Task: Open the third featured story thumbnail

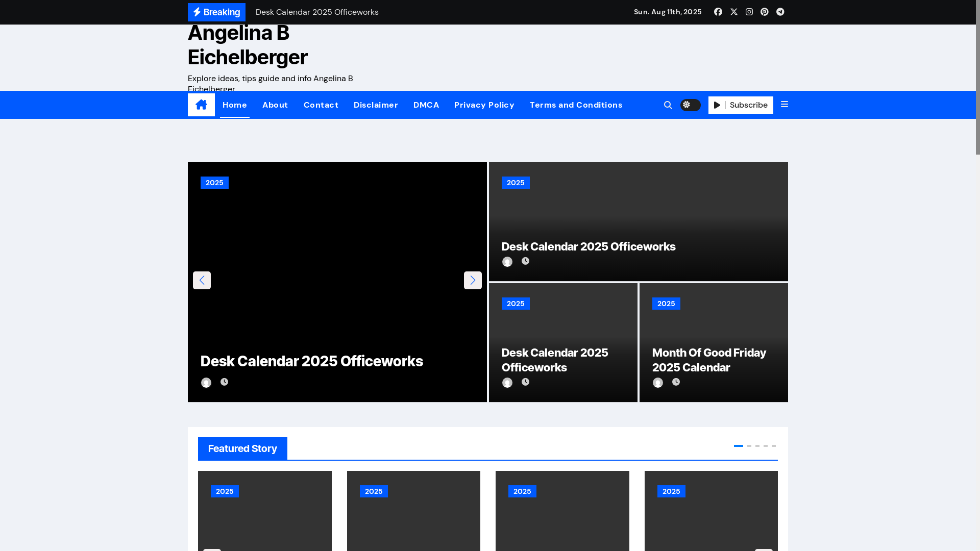Action: tap(562, 511)
